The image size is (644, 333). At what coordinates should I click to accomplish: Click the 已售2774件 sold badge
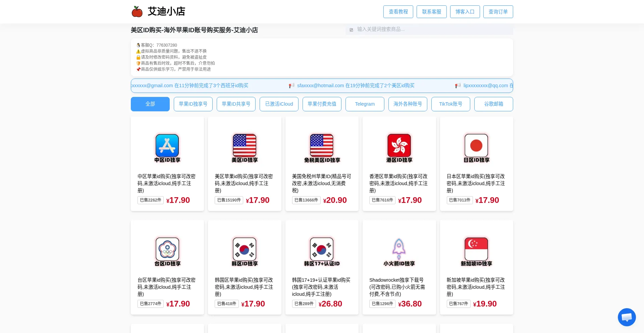coord(151,304)
